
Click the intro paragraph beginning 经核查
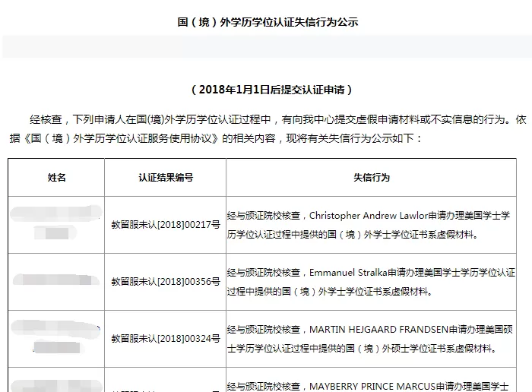tap(268, 129)
